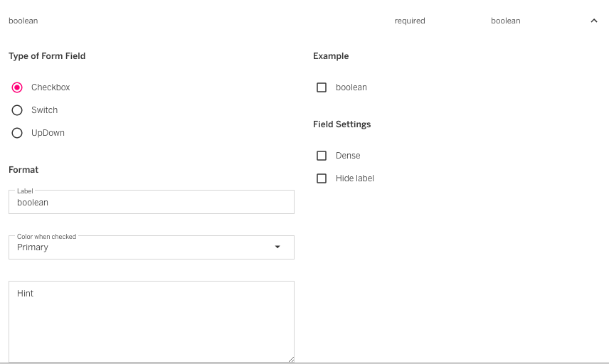Enable the Dense field setting
The width and height of the screenshot is (609, 364).
tap(322, 156)
